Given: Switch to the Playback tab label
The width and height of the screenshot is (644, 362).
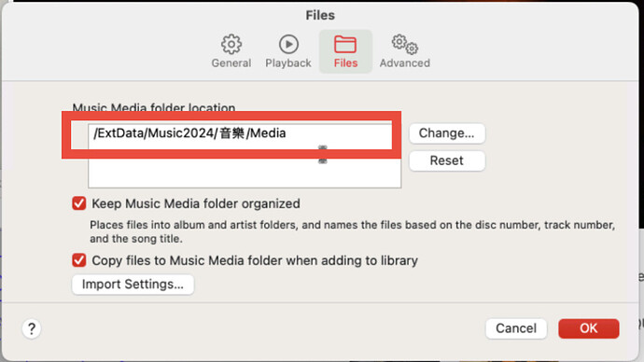Looking at the screenshot, I should pos(288,63).
